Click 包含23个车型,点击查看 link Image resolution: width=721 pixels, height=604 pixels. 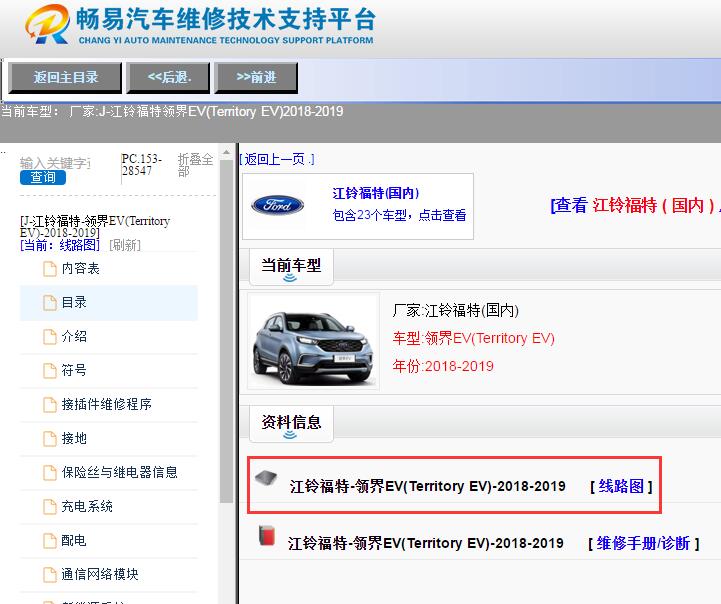coord(399,215)
